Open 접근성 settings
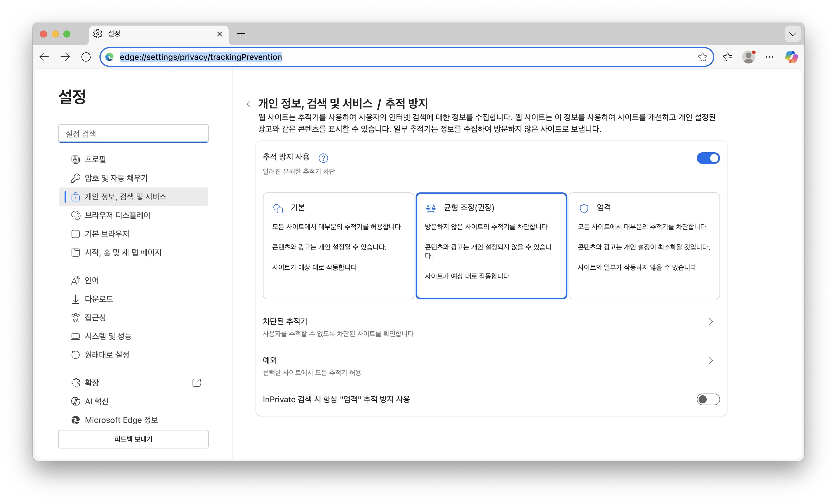The image size is (837, 504). (x=133, y=318)
